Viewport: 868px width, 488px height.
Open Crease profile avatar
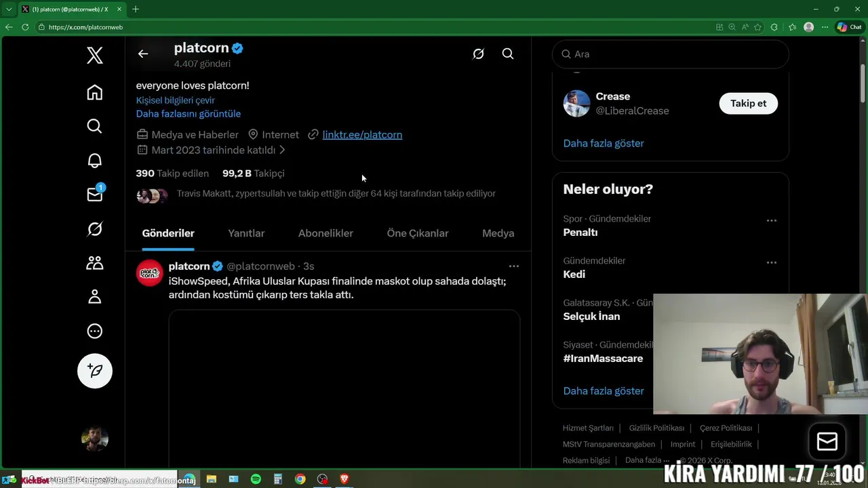point(577,104)
